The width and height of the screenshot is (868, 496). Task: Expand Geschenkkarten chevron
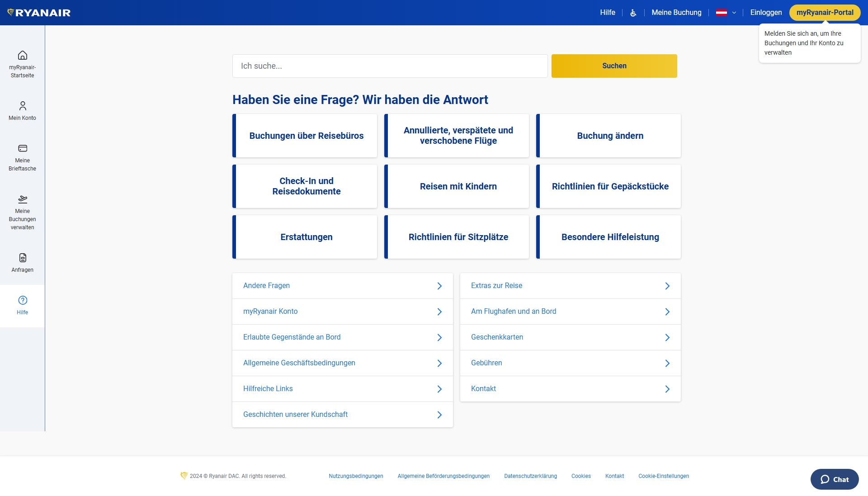[667, 337]
